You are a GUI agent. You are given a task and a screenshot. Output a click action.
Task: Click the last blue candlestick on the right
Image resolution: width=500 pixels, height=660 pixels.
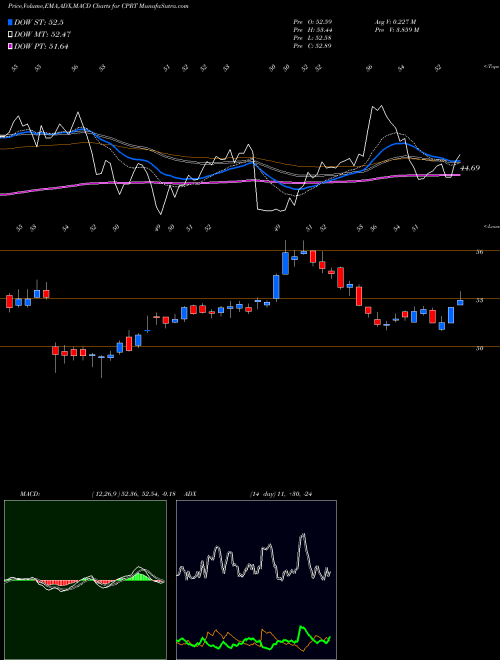coord(460,302)
